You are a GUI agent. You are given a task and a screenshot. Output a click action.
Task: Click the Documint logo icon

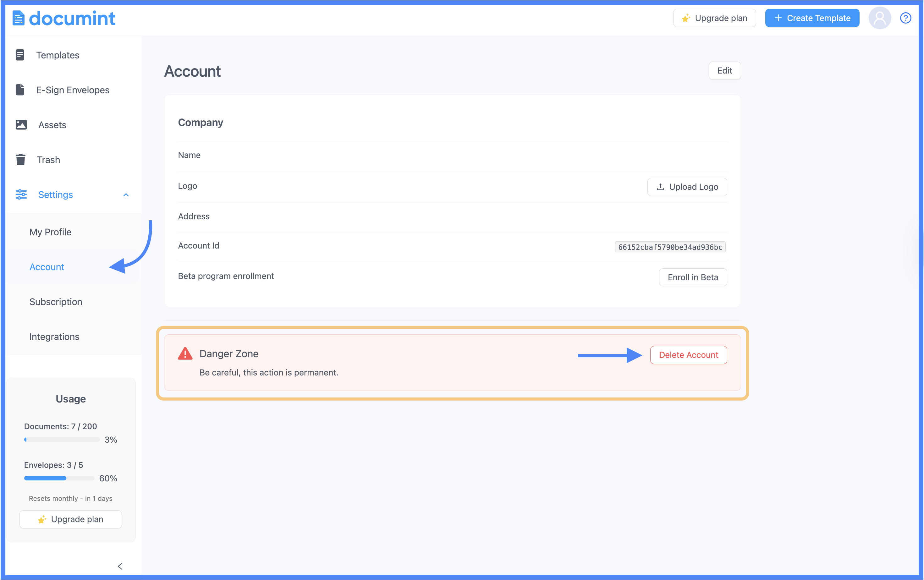pos(19,18)
